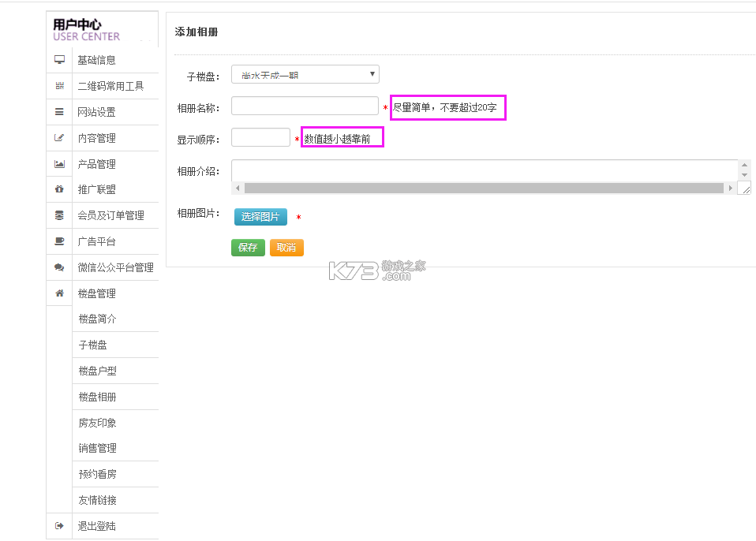Open the 子楼盘 dropdown selector

305,74
